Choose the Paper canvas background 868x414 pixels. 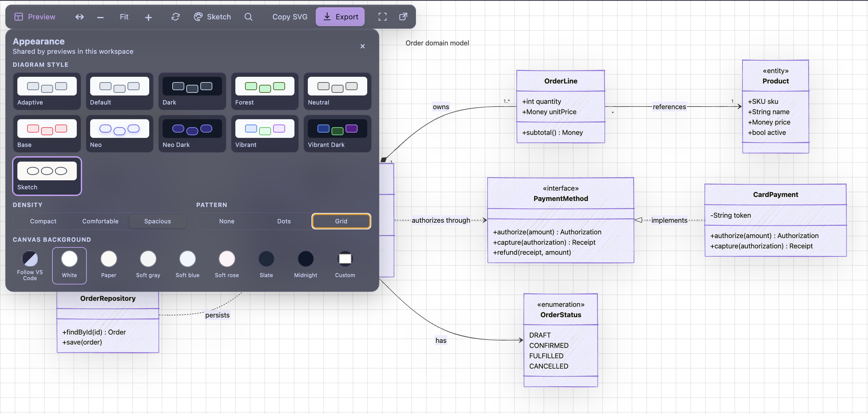[x=108, y=266]
